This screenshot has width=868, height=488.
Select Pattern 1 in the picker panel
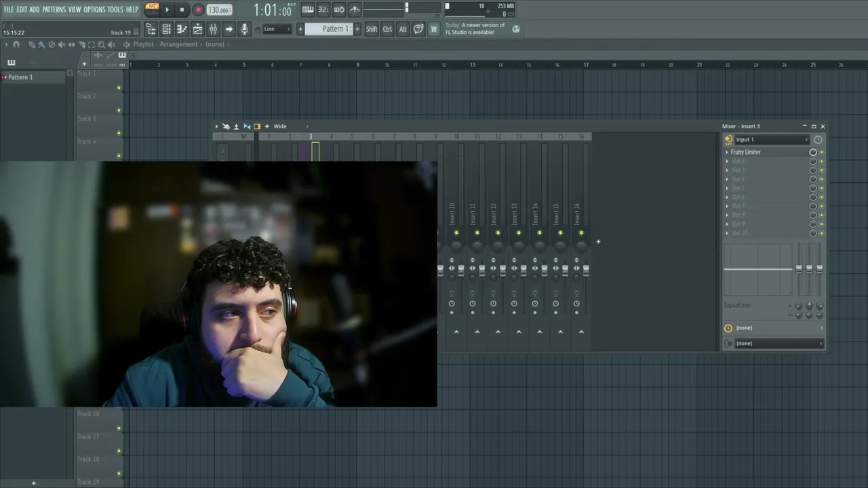tap(35, 77)
